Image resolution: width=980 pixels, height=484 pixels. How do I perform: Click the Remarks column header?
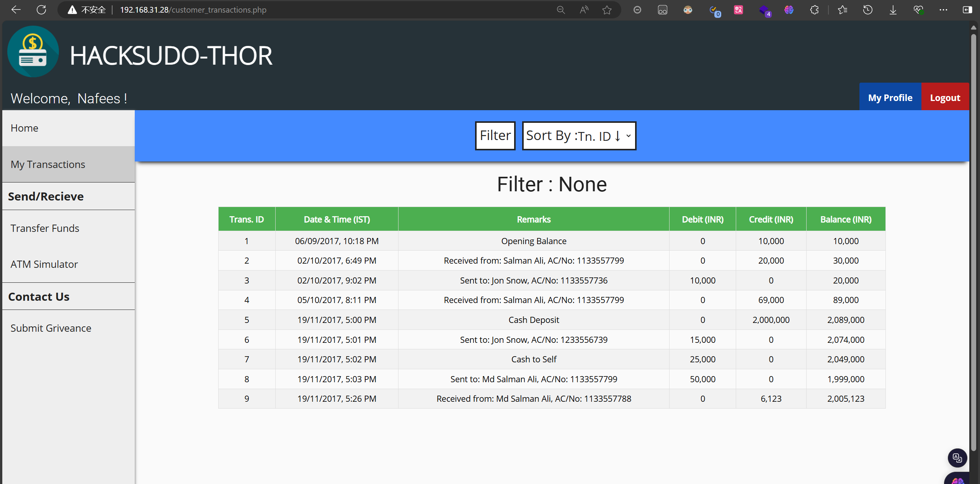click(x=534, y=219)
